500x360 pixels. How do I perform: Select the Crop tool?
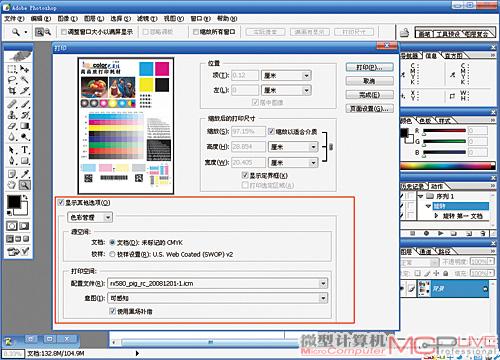12,91
